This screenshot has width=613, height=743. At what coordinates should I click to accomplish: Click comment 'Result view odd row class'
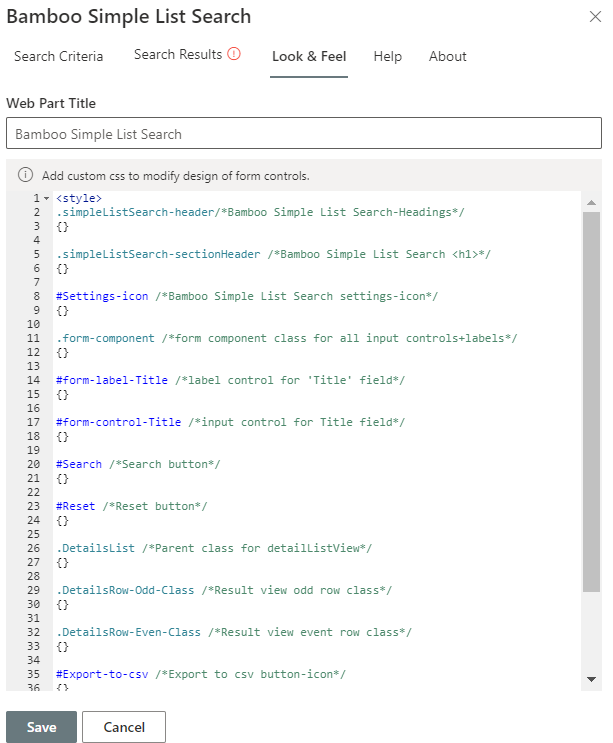[x=297, y=590]
